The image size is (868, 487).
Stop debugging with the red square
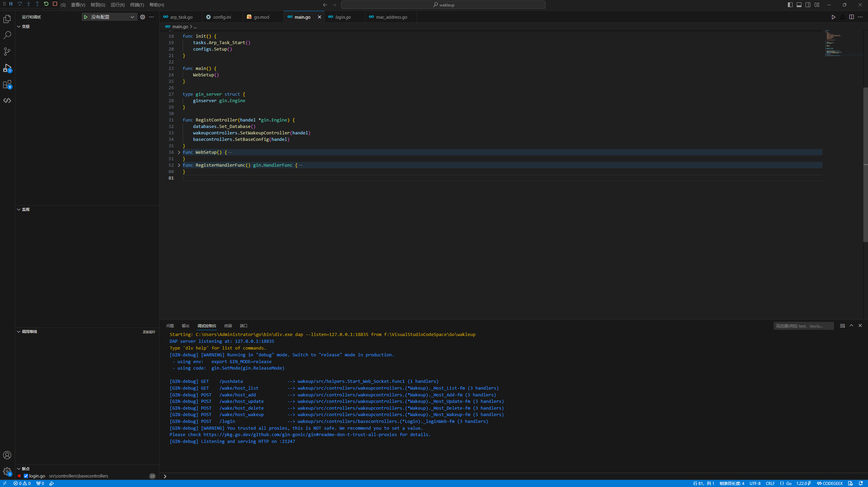(55, 4)
